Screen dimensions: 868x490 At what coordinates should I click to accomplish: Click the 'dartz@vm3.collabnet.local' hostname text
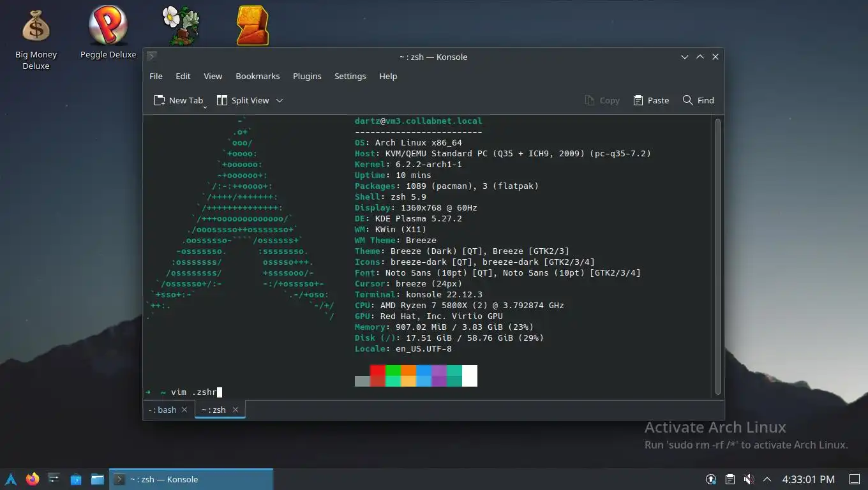pos(419,121)
